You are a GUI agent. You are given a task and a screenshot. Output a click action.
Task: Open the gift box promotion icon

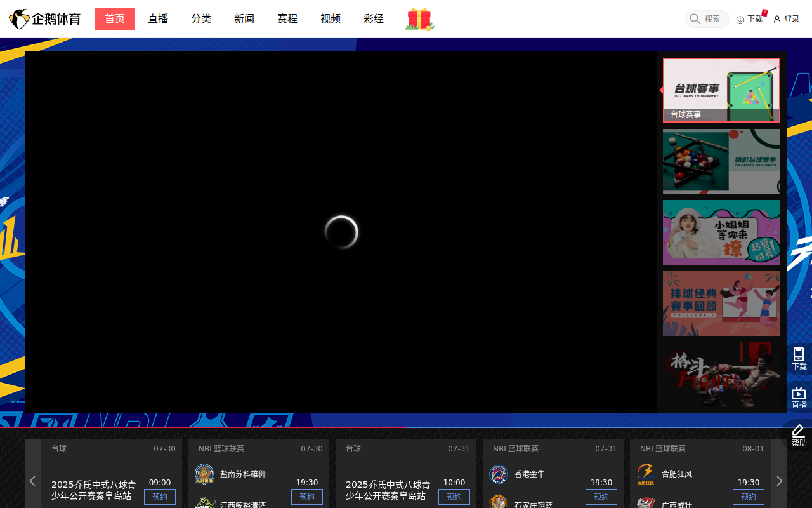tap(419, 19)
